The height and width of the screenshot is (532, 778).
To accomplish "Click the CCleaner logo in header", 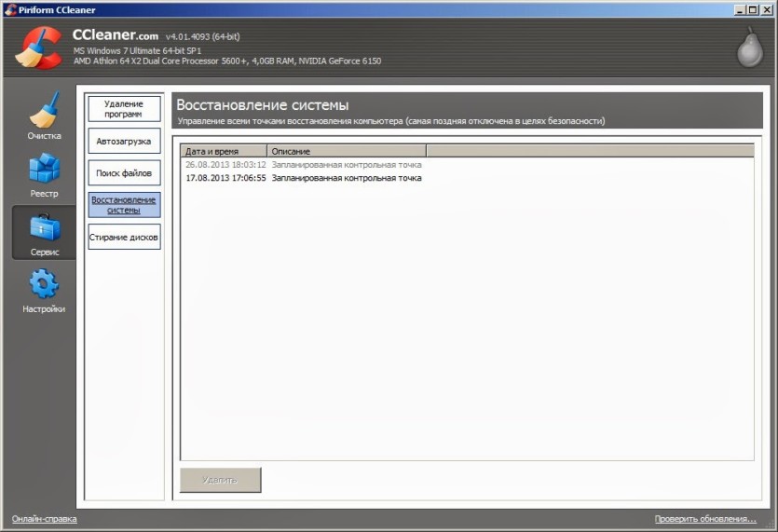I will (39, 48).
